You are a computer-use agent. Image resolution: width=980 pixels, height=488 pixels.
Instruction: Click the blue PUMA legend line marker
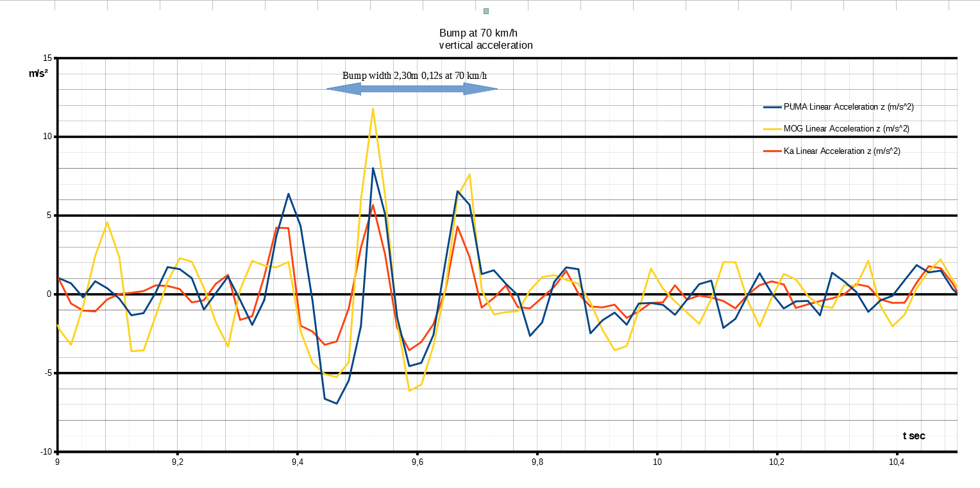[x=772, y=107]
